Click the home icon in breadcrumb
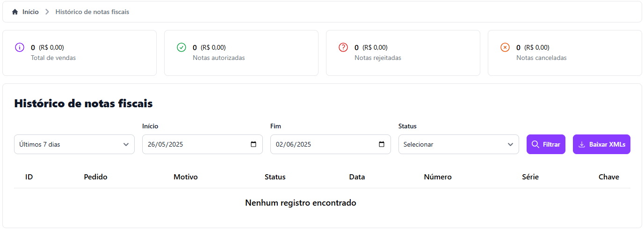 (15, 12)
